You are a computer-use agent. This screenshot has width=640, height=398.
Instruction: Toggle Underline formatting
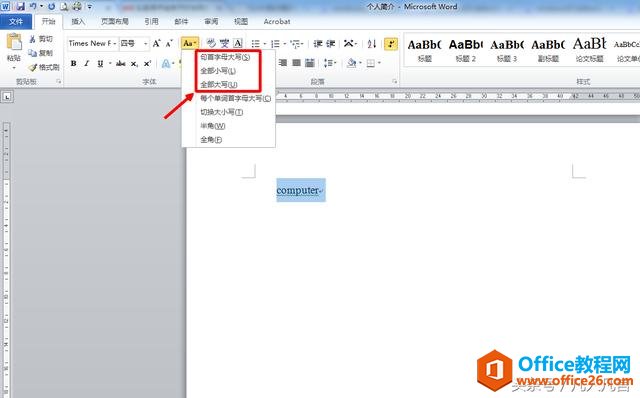pyautogui.click(x=100, y=63)
